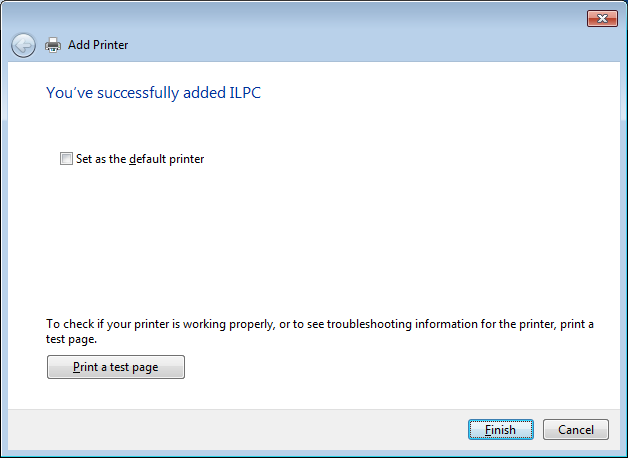The image size is (628, 458).
Task: Close the Add Printer window
Action: coord(601,18)
